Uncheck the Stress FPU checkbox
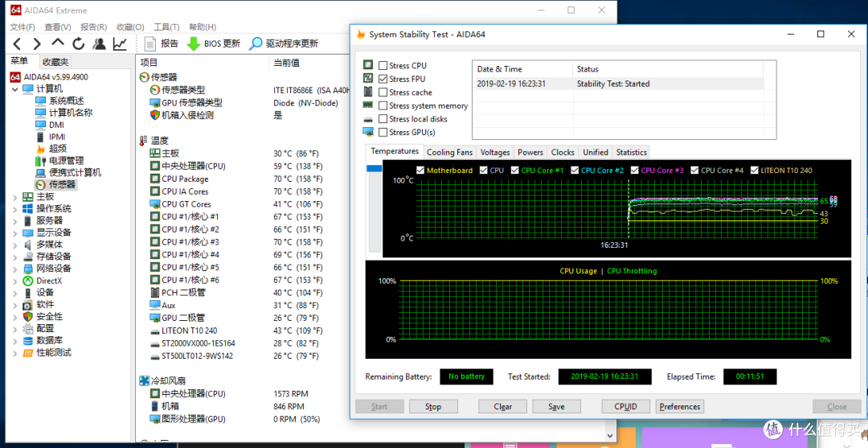Image resolution: width=868 pixels, height=448 pixels. pos(383,79)
